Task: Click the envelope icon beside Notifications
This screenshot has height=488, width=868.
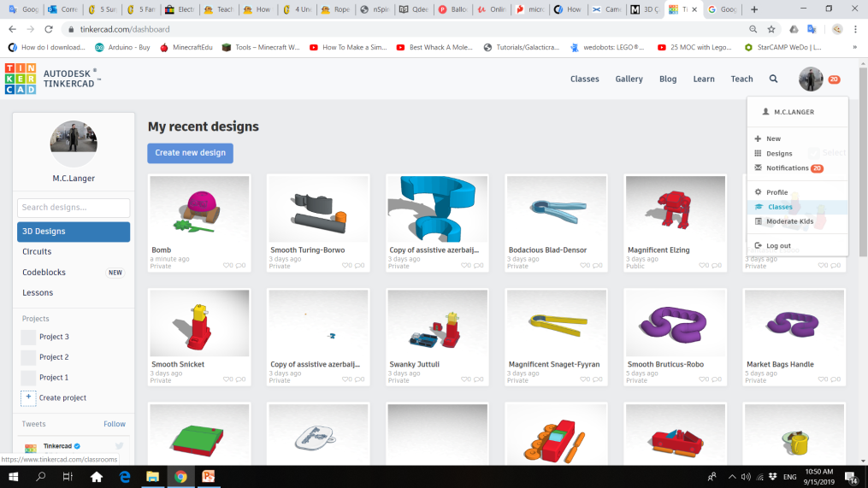Action: coord(758,168)
